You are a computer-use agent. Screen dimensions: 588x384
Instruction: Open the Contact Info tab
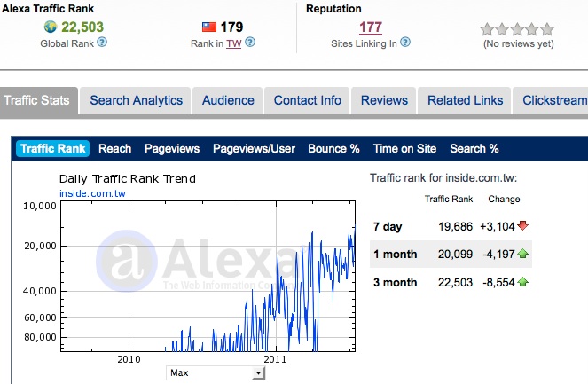click(x=307, y=100)
